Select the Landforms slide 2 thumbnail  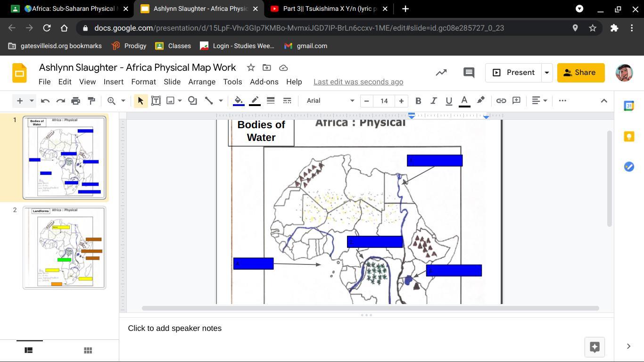pyautogui.click(x=65, y=247)
